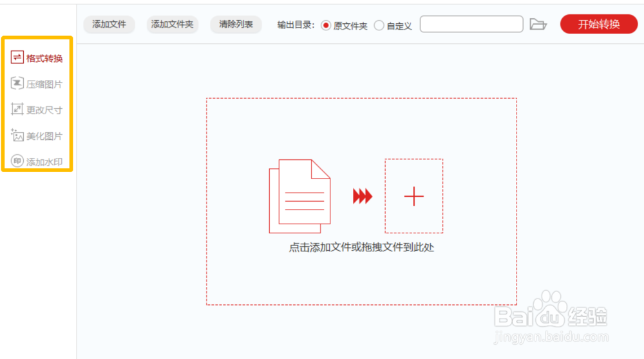Open the 更改尺寸 label in sidebar

point(44,110)
